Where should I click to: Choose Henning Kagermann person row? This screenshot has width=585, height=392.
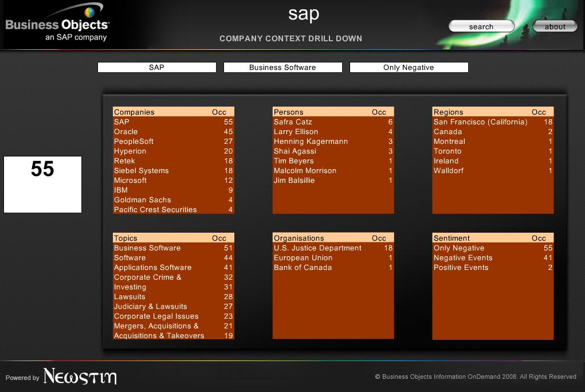pos(333,141)
